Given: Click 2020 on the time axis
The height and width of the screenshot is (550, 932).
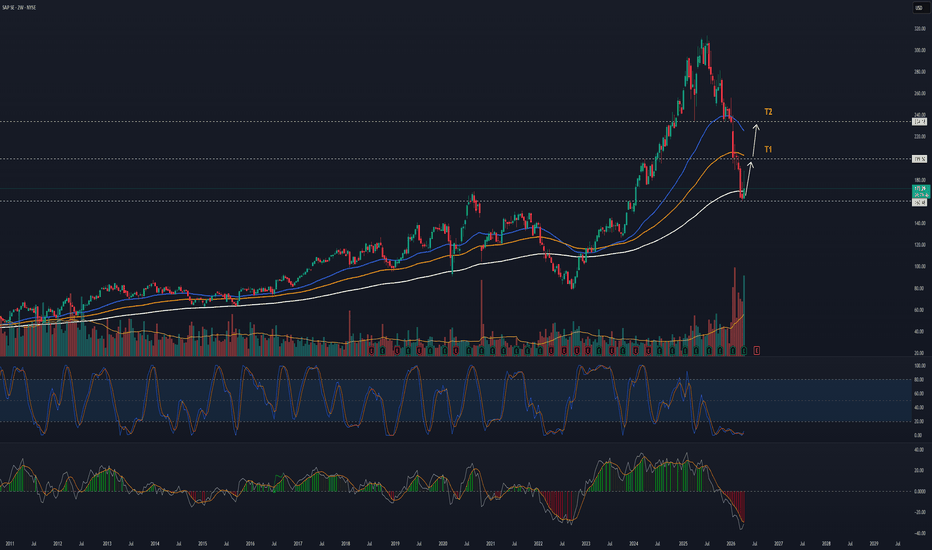Looking at the screenshot, I should pos(442,543).
